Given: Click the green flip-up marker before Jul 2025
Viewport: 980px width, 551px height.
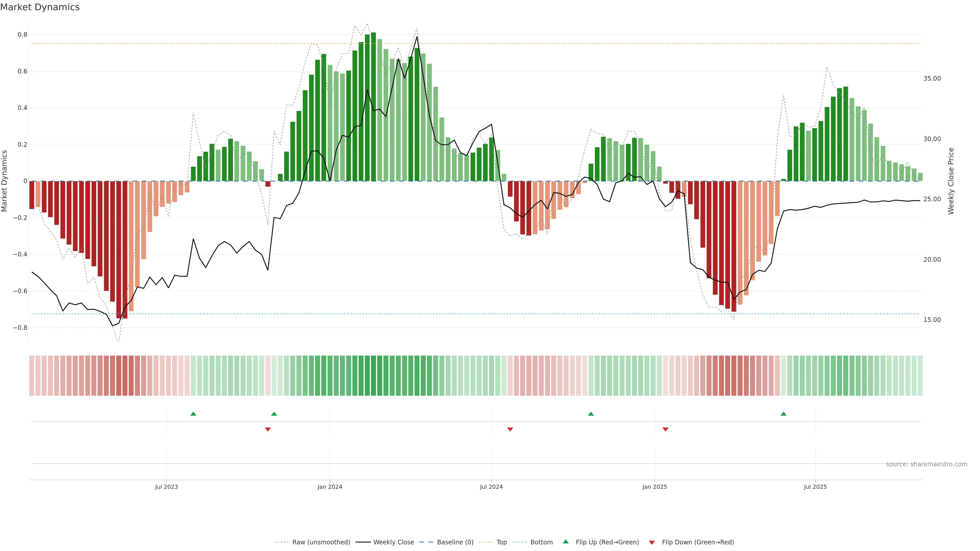Looking at the screenshot, I should pyautogui.click(x=783, y=414).
